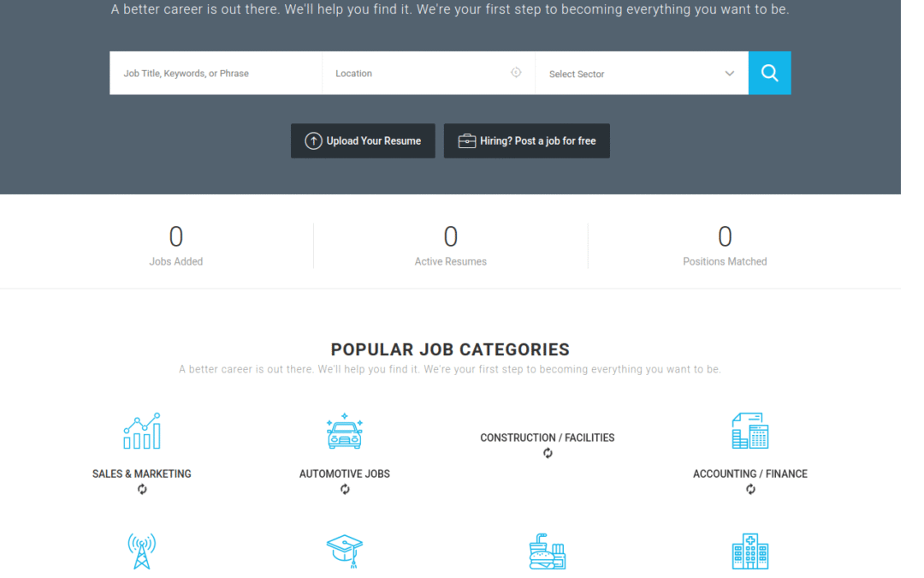The height and width of the screenshot is (578, 924).
Task: Expand the Select Sector dropdown
Action: pos(633,74)
